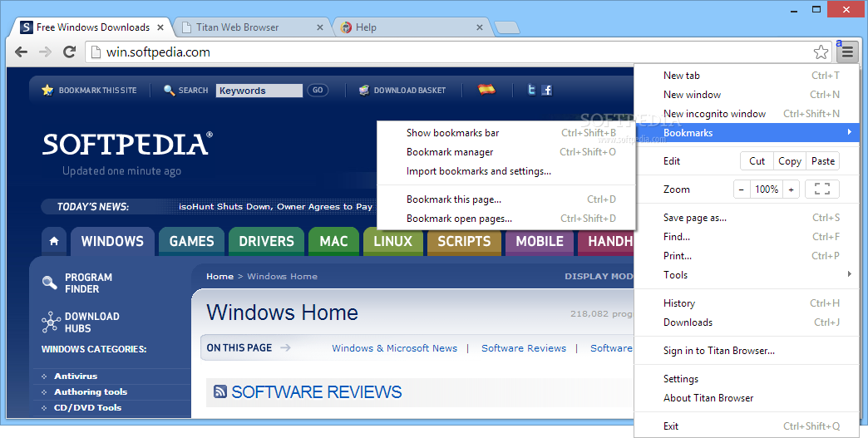Click the Copy button in Edit row
868x438 pixels.
tap(789, 161)
